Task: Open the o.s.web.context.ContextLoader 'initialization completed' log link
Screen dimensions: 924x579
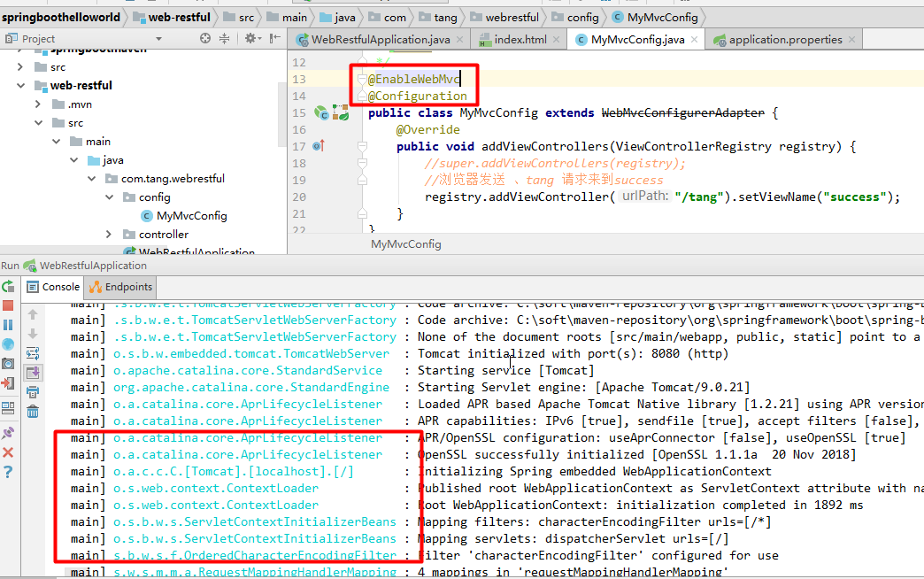Action: (x=216, y=506)
